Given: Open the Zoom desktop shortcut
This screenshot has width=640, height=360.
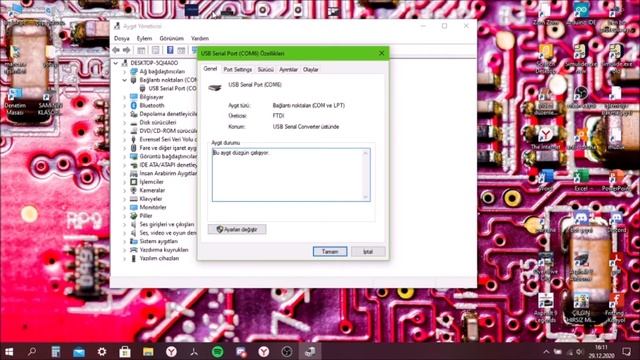Looking at the screenshot, I should coord(546,13).
